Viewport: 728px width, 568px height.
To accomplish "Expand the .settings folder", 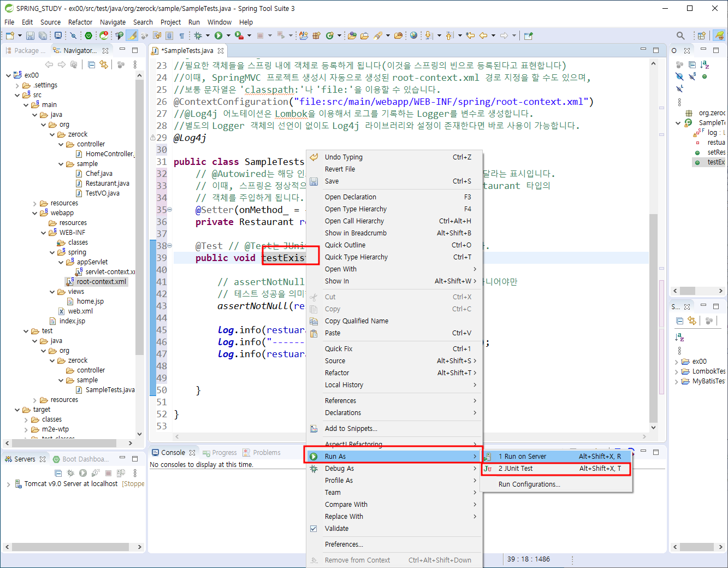I will 17,85.
